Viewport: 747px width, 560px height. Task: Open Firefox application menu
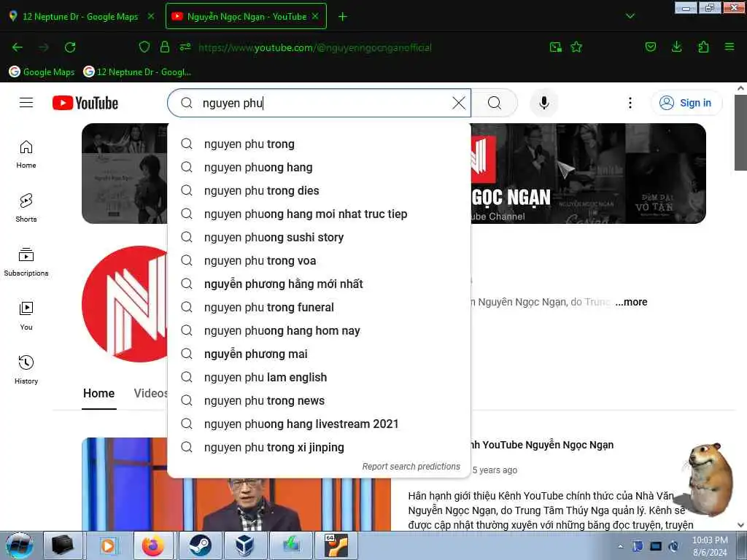click(x=729, y=47)
